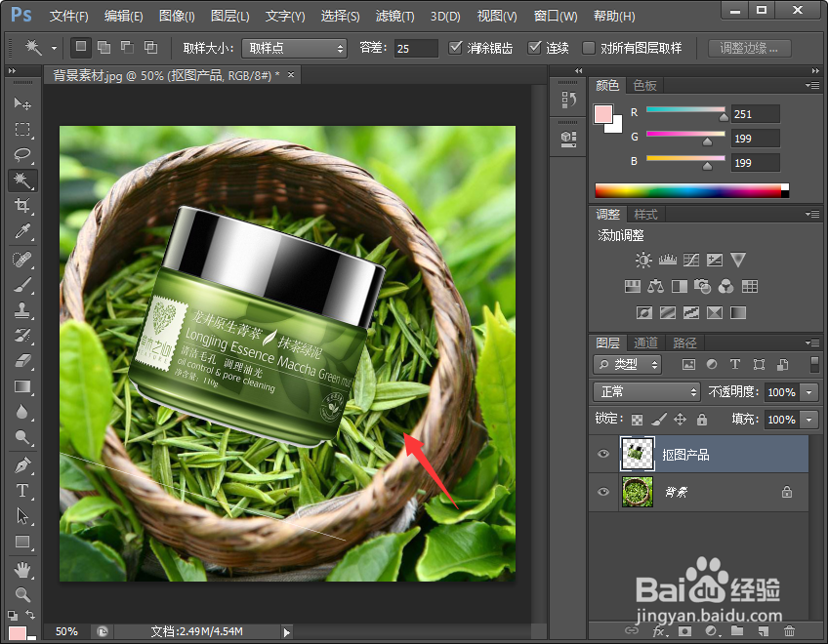This screenshot has height=644, width=828.
Task: Open the Color panel flyout menu
Action: (812, 85)
